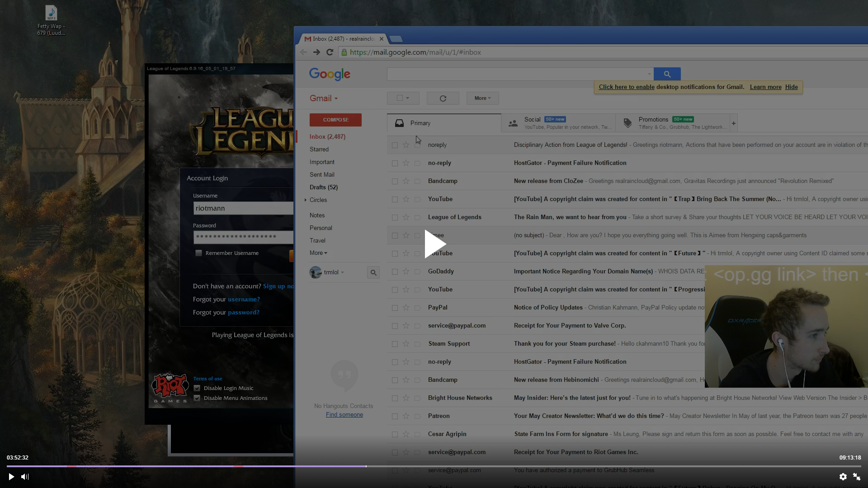The image size is (868, 488).
Task: Open the More actions dropdown
Action: 482,98
